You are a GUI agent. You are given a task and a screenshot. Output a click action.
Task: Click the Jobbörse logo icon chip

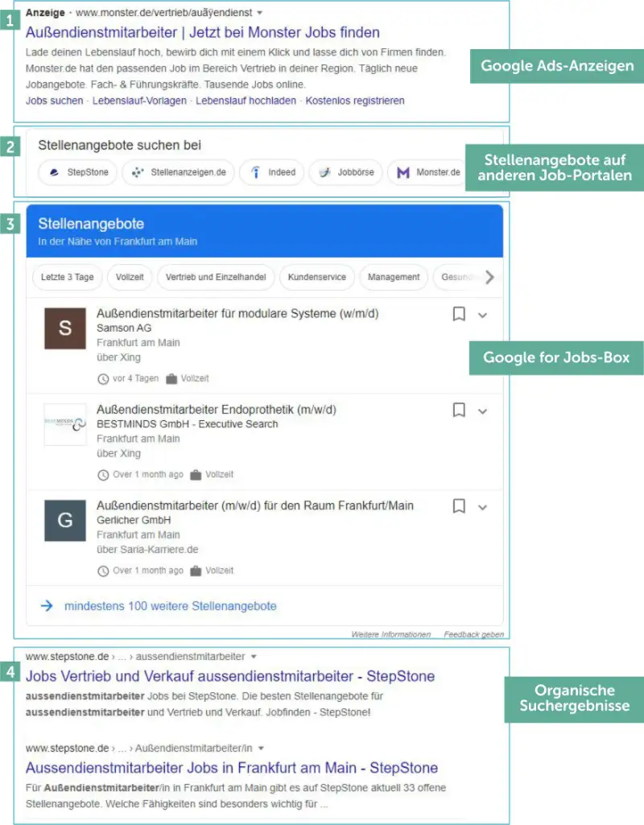(x=325, y=172)
